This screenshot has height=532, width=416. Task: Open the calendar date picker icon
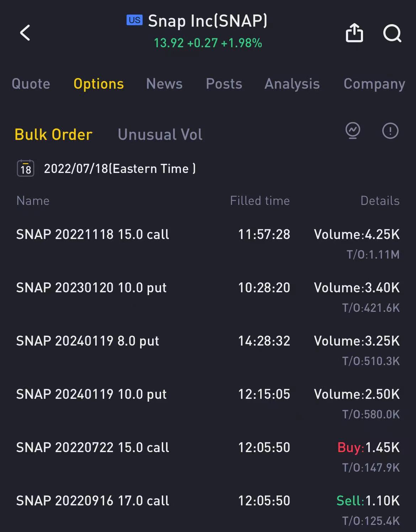click(x=26, y=168)
